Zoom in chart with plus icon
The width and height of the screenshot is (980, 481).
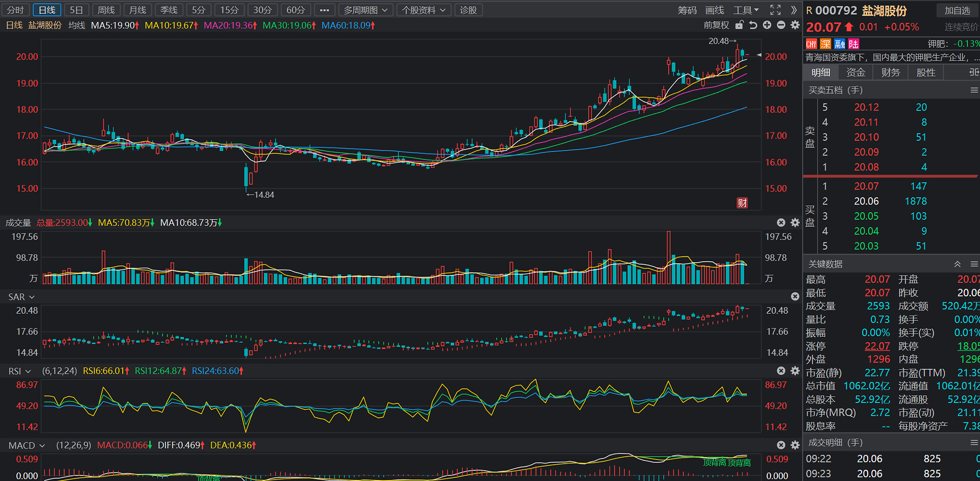[767, 25]
